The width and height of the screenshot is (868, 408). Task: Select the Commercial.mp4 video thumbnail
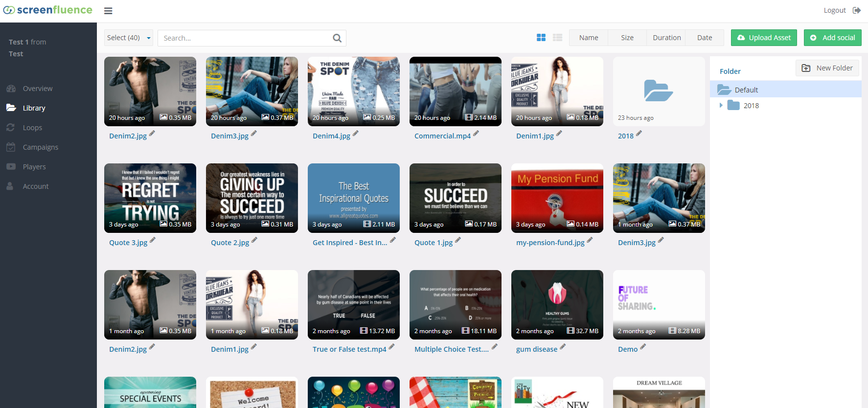[456, 91]
